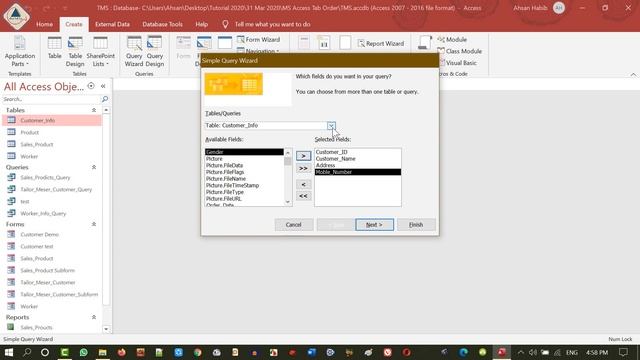Viewport: 640px width, 360px height.
Task: Select Customer_ID in Selected Fields
Action: 358,152
